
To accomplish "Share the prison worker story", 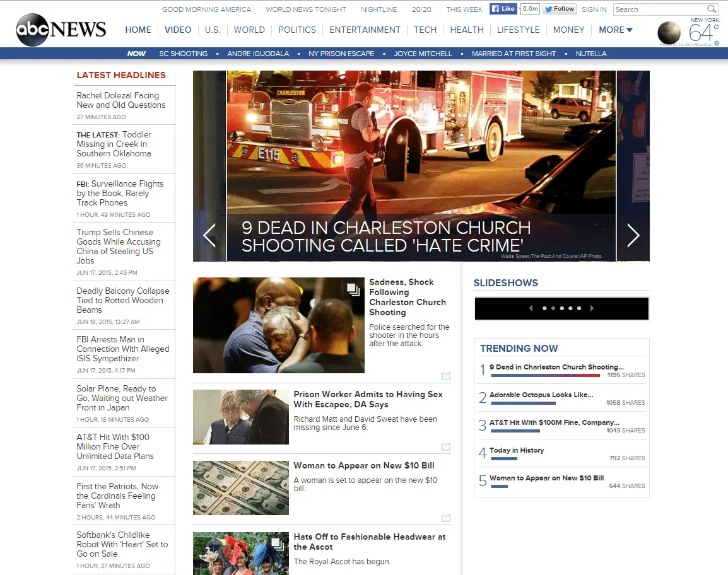I will [x=446, y=447].
